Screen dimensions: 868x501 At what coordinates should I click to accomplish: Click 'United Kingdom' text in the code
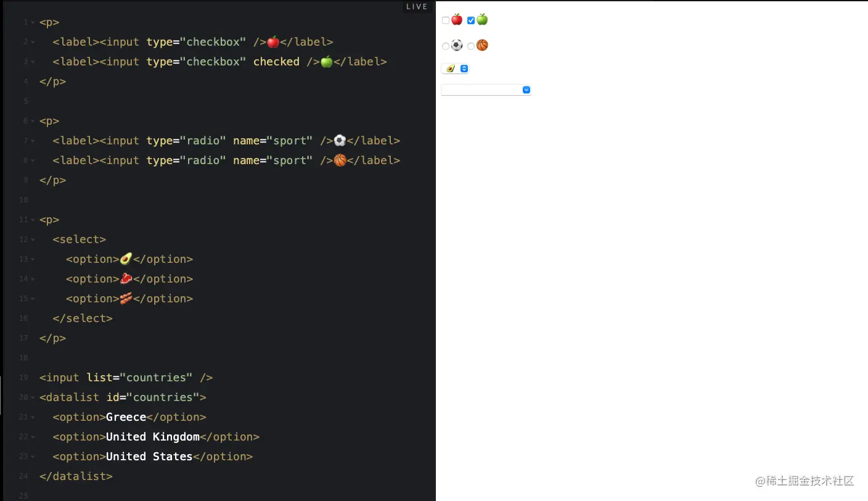point(153,437)
